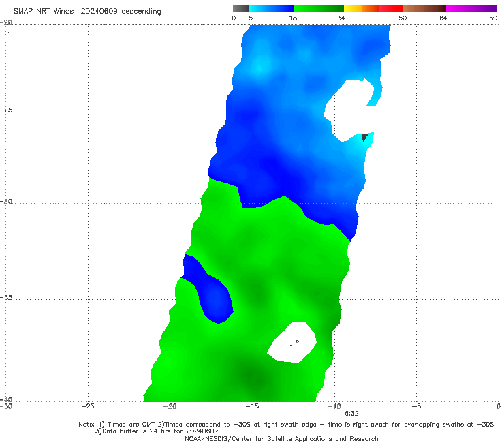The image size is (504, 443).
Task: Click the blue segment of the color scale
Action: [272, 8]
